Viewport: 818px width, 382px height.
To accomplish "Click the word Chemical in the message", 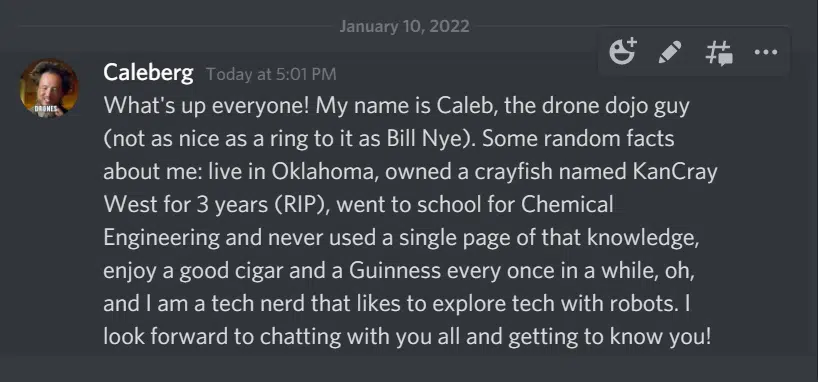I will pos(567,205).
